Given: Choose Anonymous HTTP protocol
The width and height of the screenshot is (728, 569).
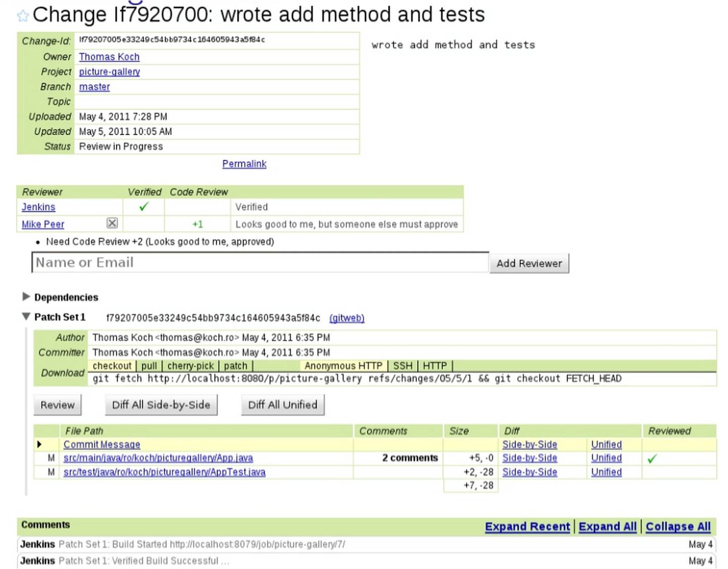Looking at the screenshot, I should (x=343, y=366).
